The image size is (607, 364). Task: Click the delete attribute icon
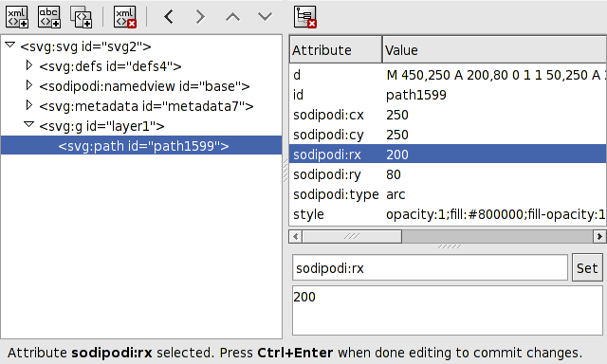pyautogui.click(x=305, y=17)
